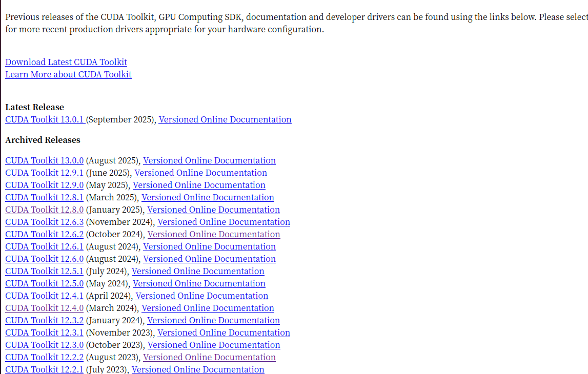Open the CUDA Toolkit 12.9.1 link

click(x=44, y=173)
